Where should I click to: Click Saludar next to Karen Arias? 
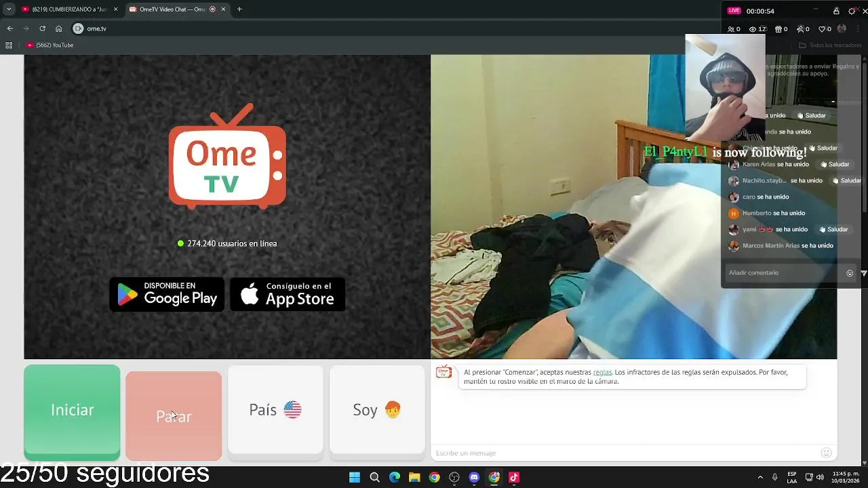point(834,164)
